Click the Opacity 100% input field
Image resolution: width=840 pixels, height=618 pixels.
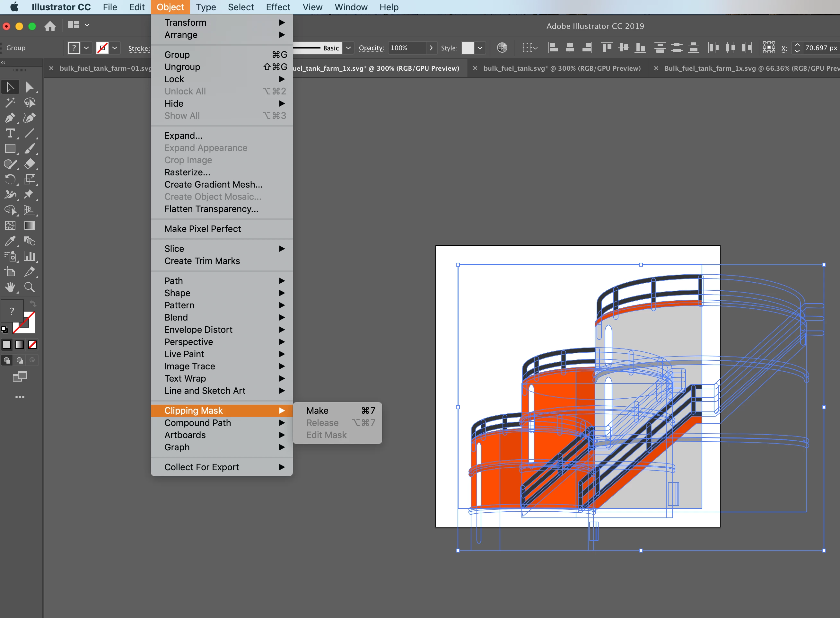tap(406, 48)
